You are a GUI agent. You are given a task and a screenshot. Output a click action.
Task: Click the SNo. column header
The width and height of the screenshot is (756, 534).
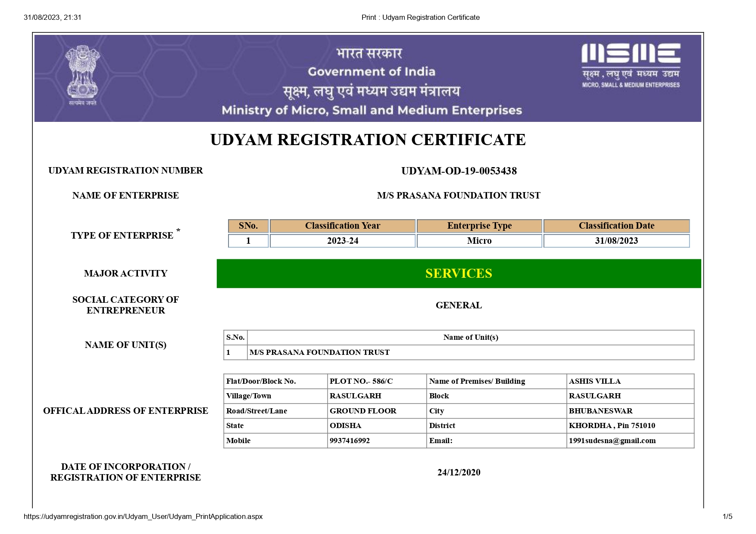248,226
